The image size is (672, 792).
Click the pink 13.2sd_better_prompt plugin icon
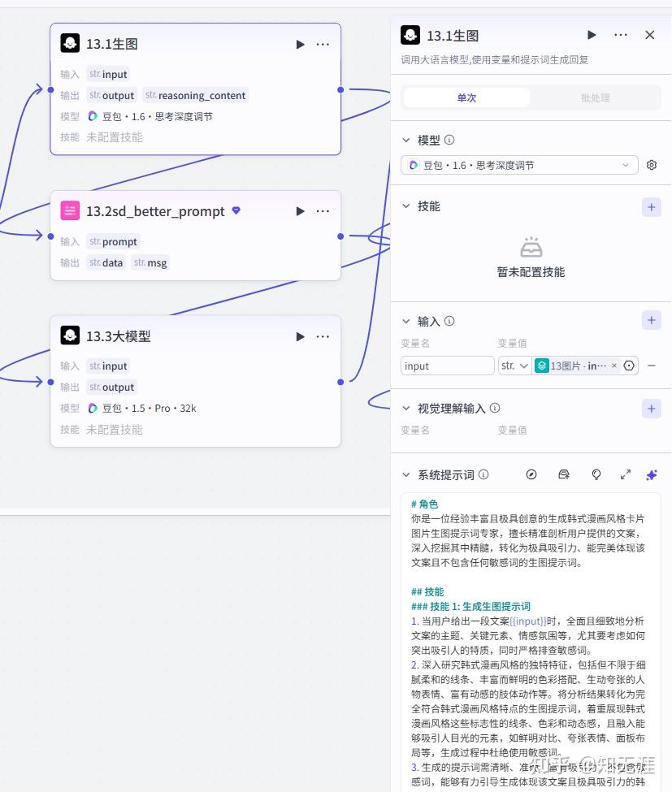[70, 210]
